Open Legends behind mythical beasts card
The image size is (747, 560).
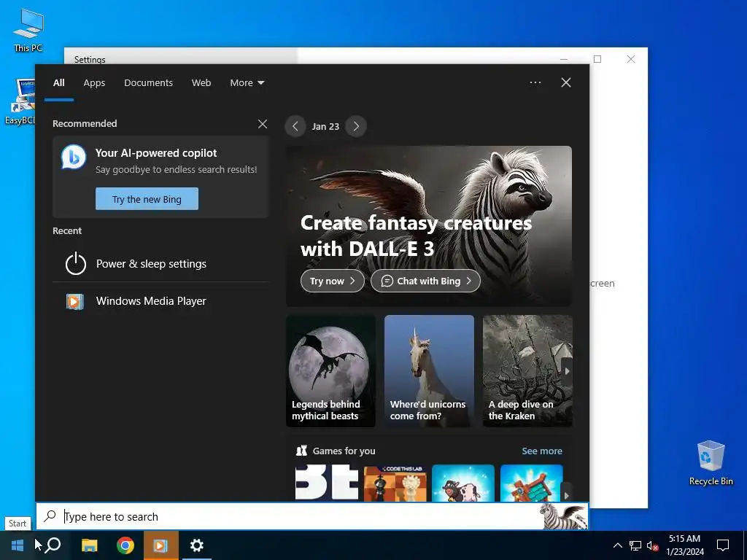(330, 371)
